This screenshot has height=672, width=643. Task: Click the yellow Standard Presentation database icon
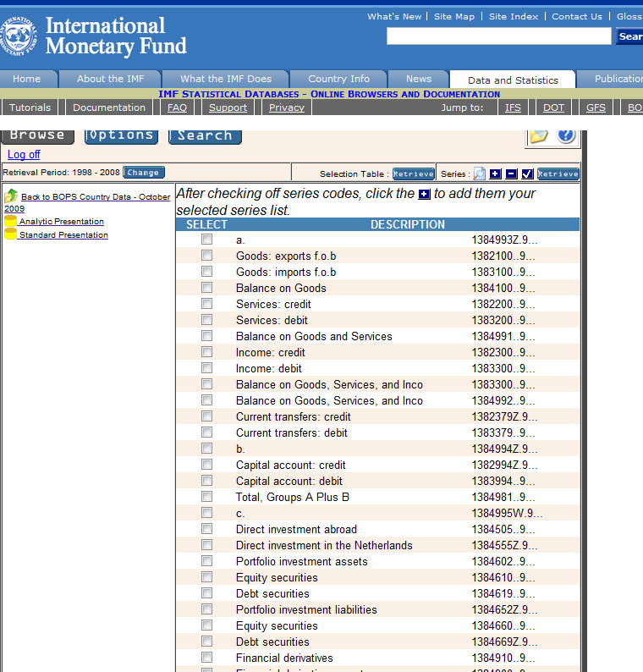tap(10, 234)
